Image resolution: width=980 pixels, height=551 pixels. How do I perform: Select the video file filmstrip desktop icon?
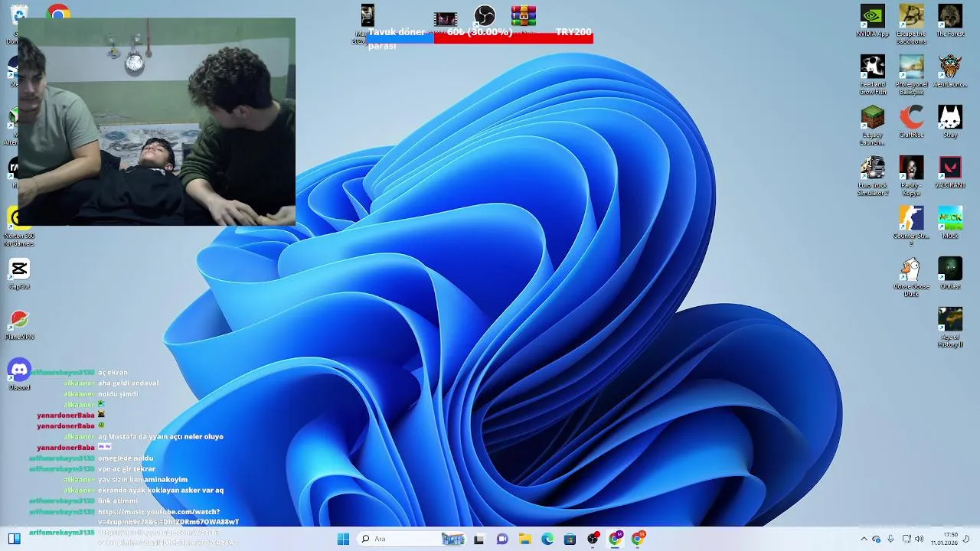point(446,18)
